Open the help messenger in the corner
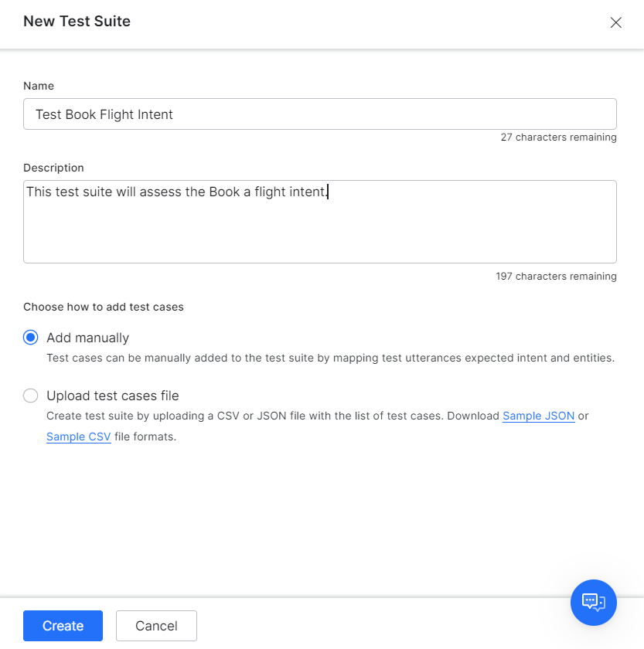 tap(593, 603)
